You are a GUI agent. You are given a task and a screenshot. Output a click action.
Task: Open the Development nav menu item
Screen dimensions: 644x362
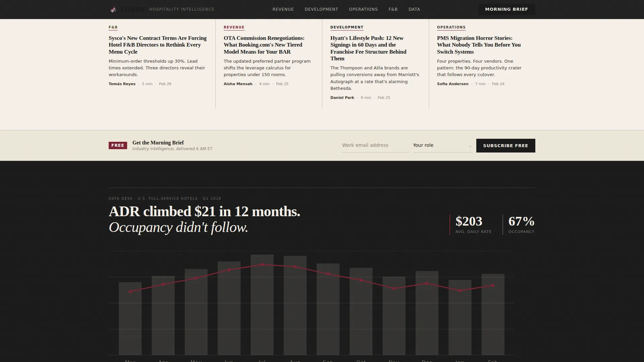coord(321,9)
